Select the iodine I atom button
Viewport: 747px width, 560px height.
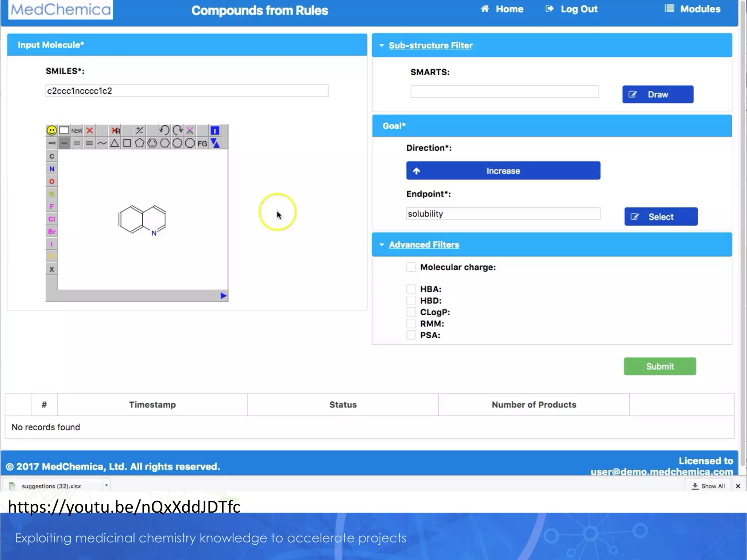coord(52,244)
